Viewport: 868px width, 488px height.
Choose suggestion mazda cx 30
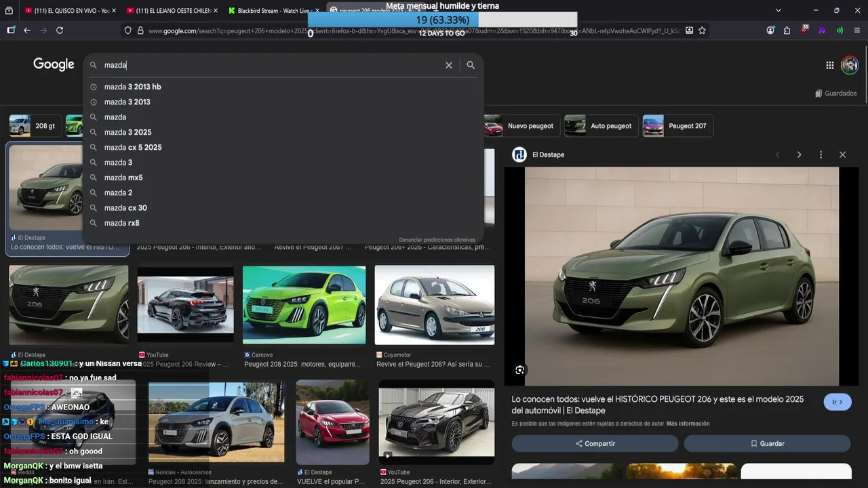[283, 208]
